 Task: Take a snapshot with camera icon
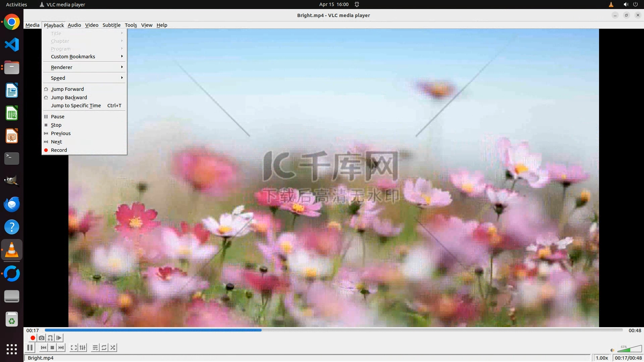pos(42,338)
